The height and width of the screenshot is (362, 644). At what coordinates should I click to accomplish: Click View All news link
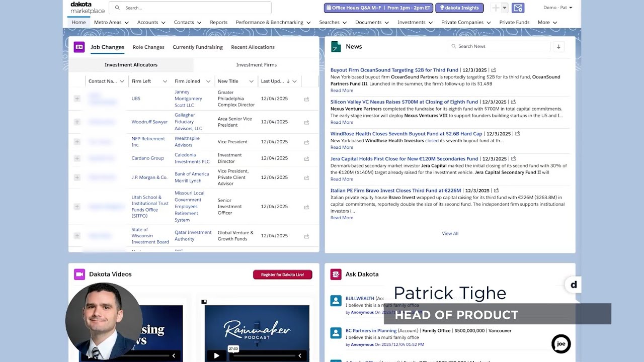pos(450,233)
